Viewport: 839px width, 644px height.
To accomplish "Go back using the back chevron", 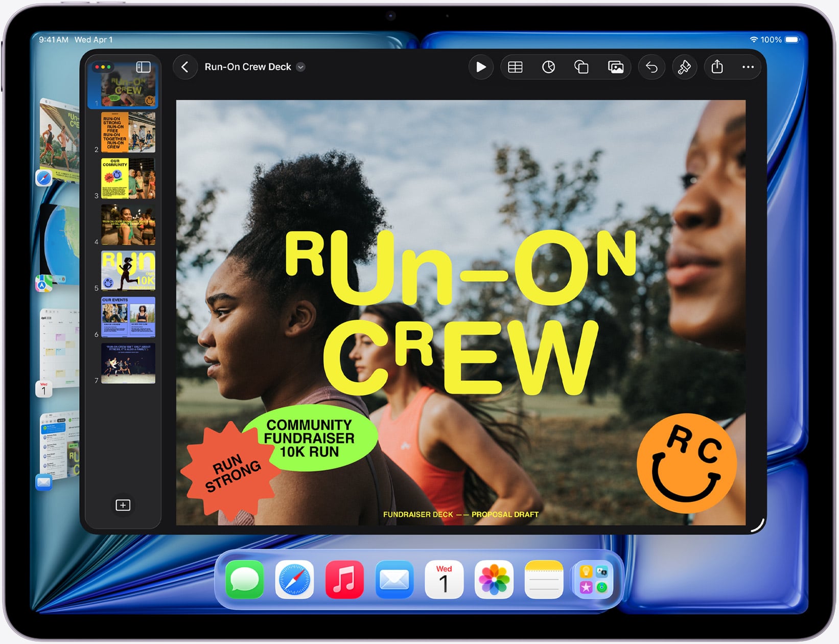I will click(185, 67).
